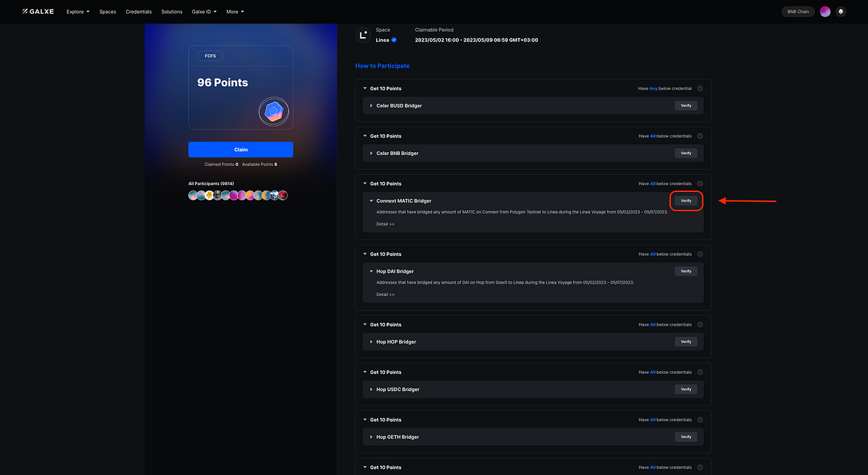Verify the Connext MATIC Bridger credential
868x475 pixels.
coord(686,201)
